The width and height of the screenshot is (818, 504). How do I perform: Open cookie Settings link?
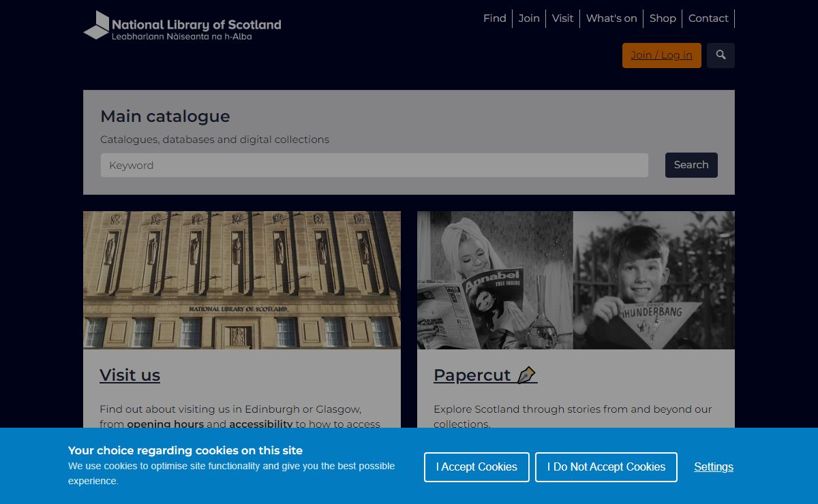tap(714, 467)
